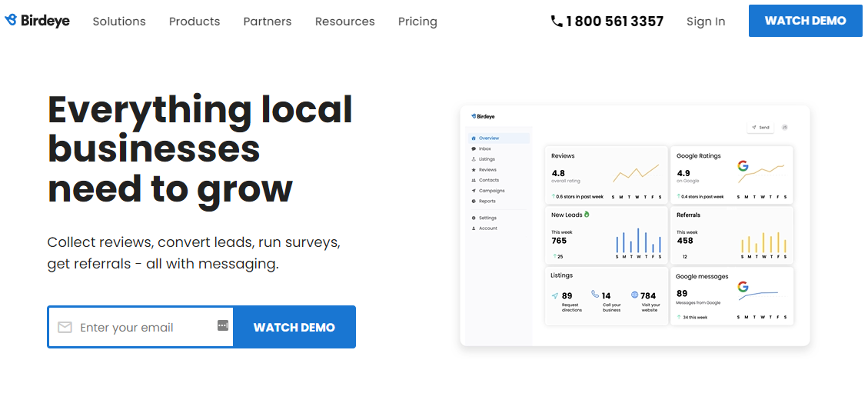This screenshot has height=410, width=868.
Task: Select Overview in the dashboard sidebar
Action: (x=498, y=138)
